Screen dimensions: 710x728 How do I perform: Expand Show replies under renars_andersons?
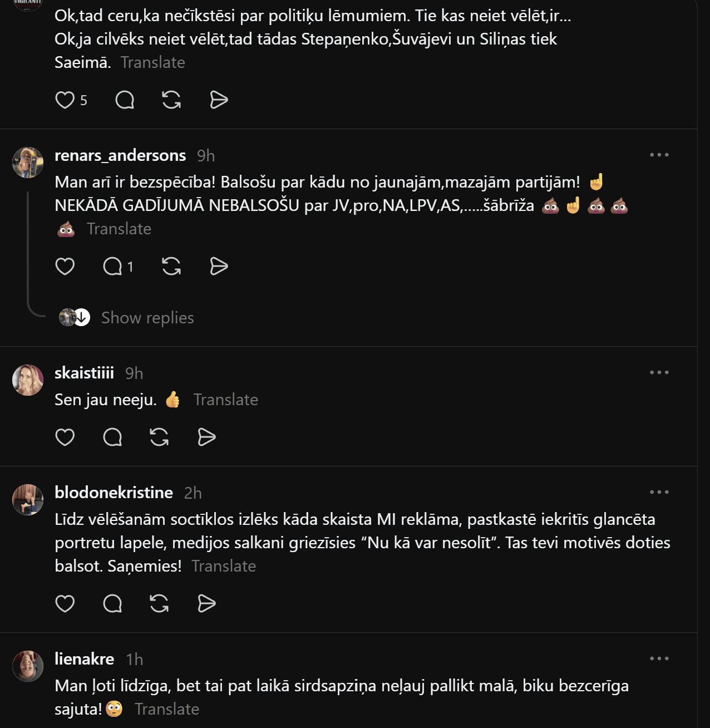[147, 318]
